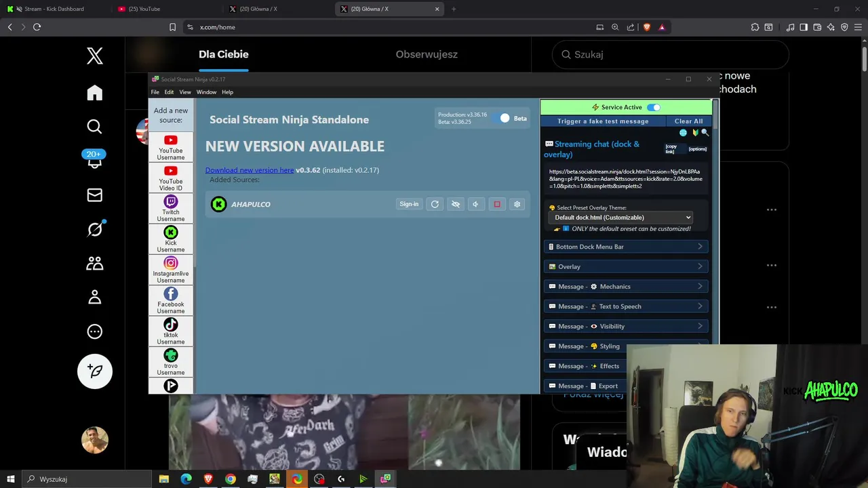Switch to the Dla Ciebie tab on X
The width and height of the screenshot is (868, 488).
(x=224, y=54)
